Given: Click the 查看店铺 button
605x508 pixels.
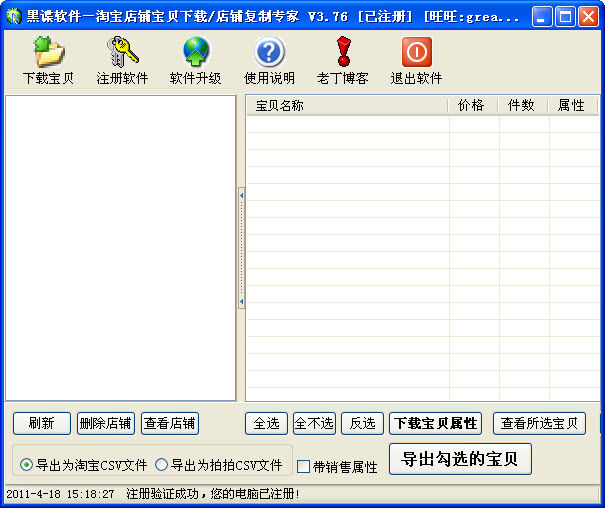Looking at the screenshot, I should [x=170, y=424].
